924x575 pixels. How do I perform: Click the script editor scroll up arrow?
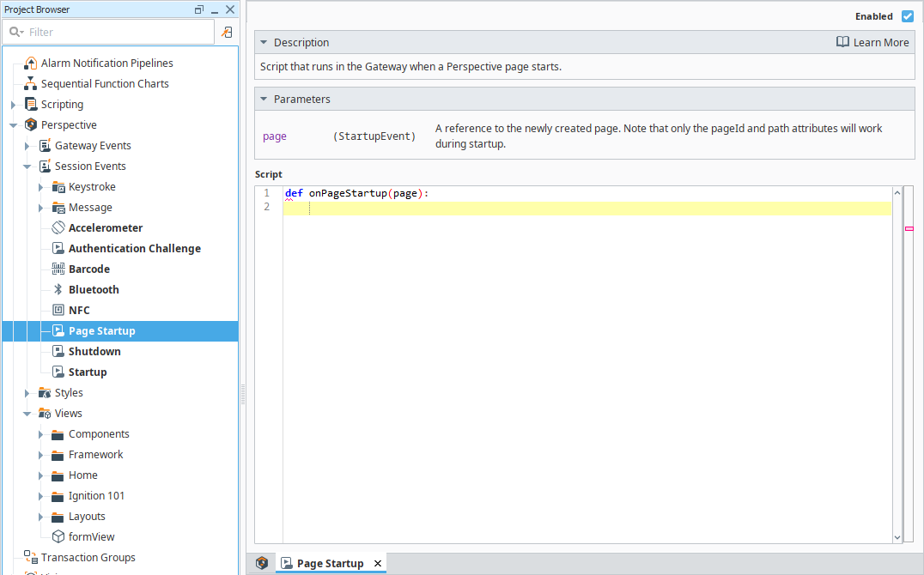tap(897, 192)
